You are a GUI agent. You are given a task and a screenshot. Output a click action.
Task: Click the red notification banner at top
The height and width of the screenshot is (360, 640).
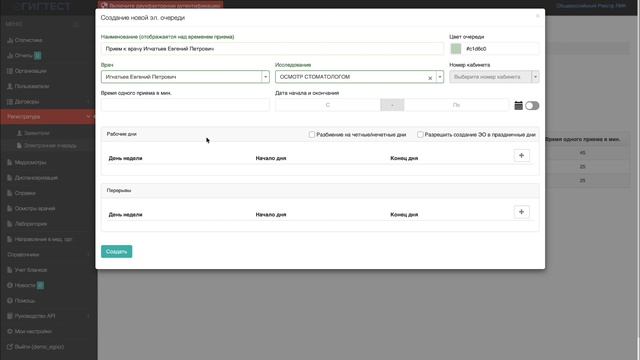tap(160, 5)
